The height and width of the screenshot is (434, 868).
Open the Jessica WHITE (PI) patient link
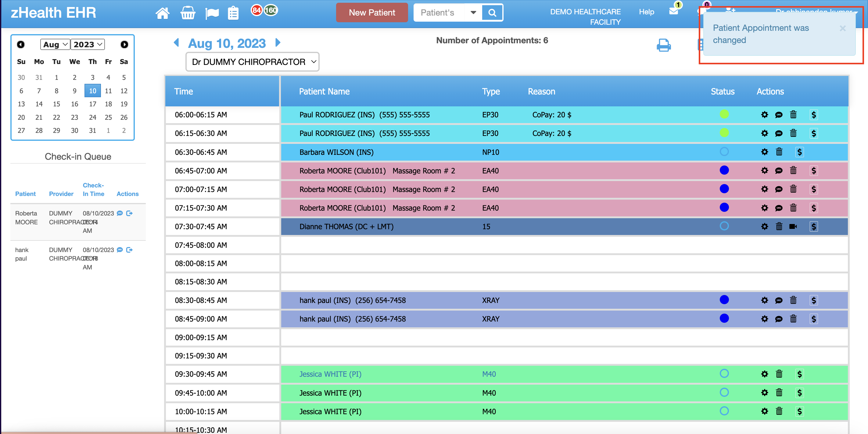point(330,374)
